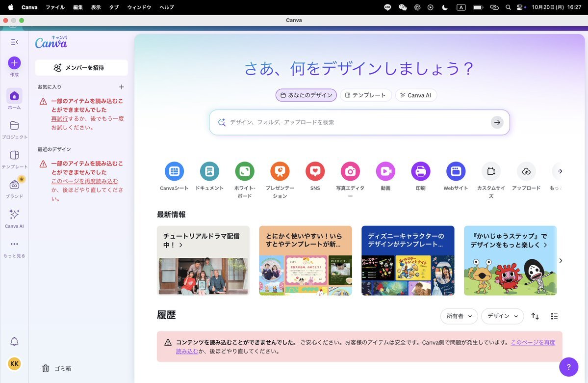
Task: Open the デザイン type dropdown
Action: pos(502,316)
